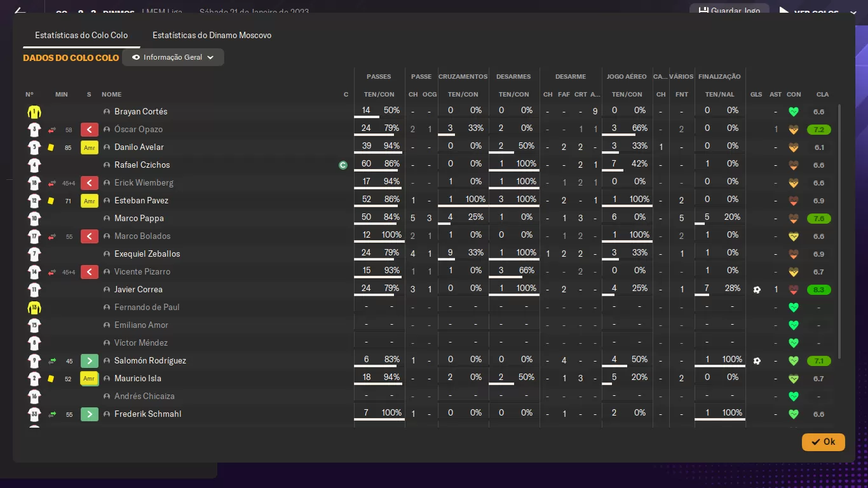The width and height of the screenshot is (868, 488).
Task: Click Danilo Avelar pass percentage 94%
Action: click(x=391, y=147)
